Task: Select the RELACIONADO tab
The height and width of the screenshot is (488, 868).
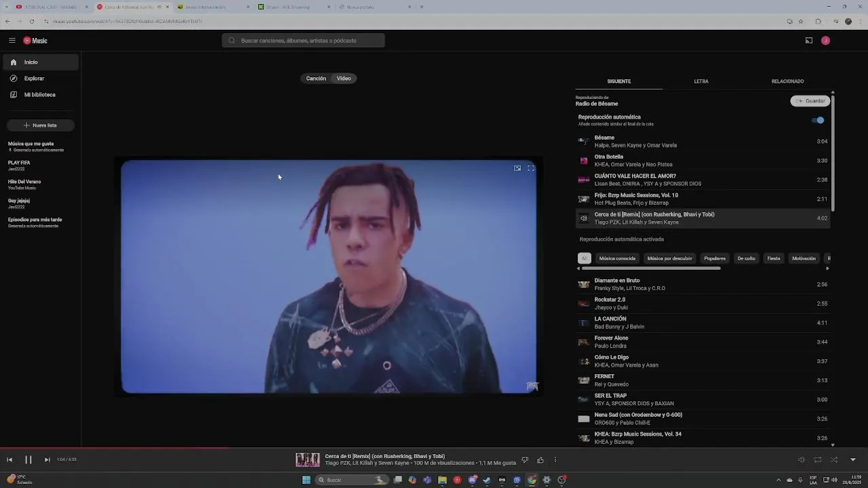Action: click(787, 81)
